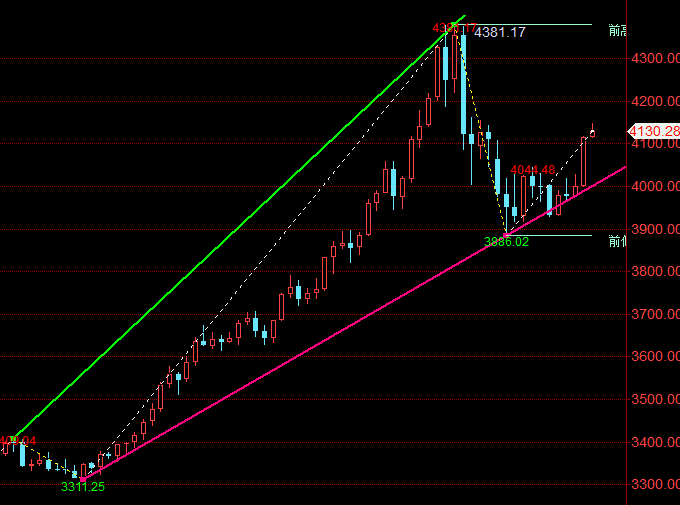Click the 前低 label beside 3900 level
The width and height of the screenshot is (680, 505).
tap(617, 241)
